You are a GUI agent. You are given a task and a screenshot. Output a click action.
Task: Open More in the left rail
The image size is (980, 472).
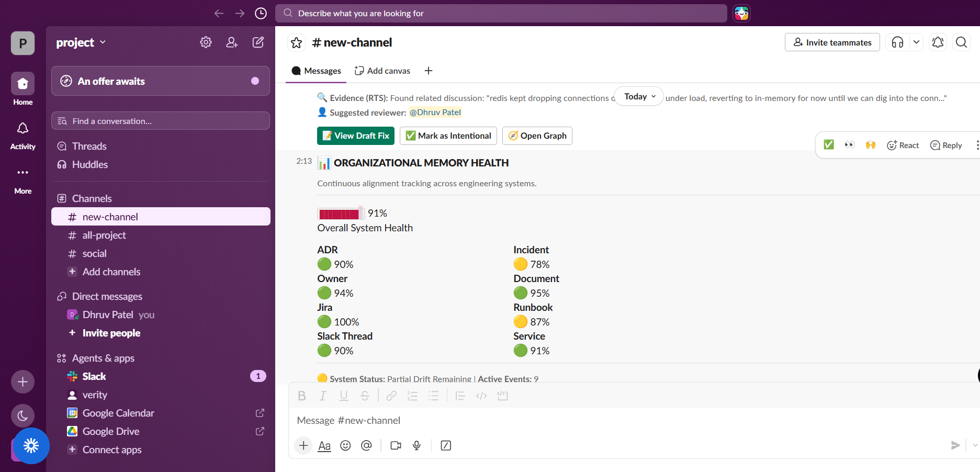pyautogui.click(x=23, y=180)
